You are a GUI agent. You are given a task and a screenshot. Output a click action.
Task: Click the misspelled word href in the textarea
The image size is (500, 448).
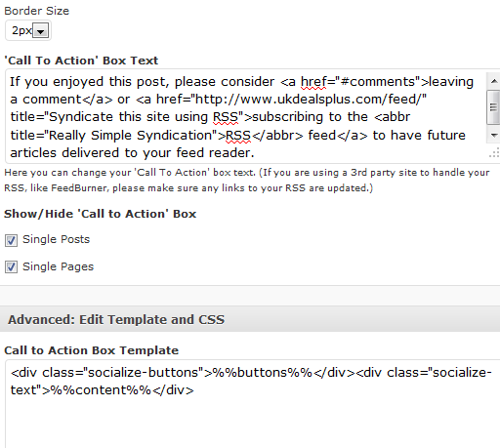(x=313, y=82)
